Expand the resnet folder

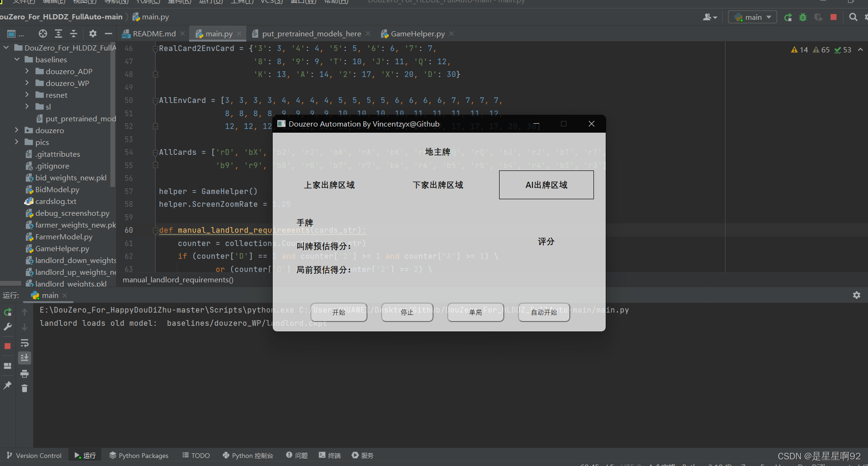click(x=27, y=95)
